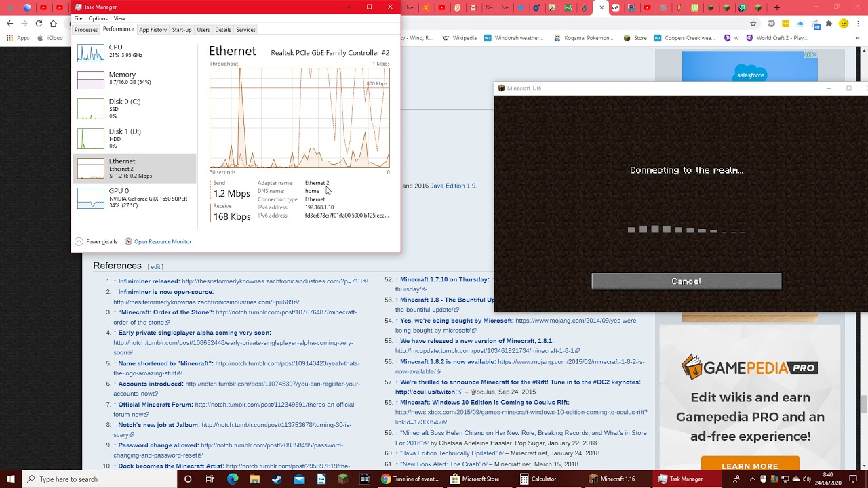Open Resource Monitor link
Screen dimensions: 868x488
coord(158,241)
